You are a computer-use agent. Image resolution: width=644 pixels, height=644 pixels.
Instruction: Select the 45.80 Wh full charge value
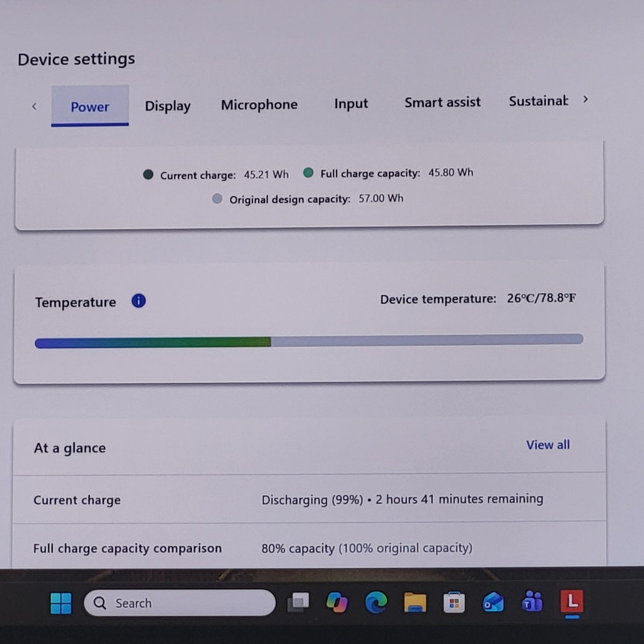(451, 172)
